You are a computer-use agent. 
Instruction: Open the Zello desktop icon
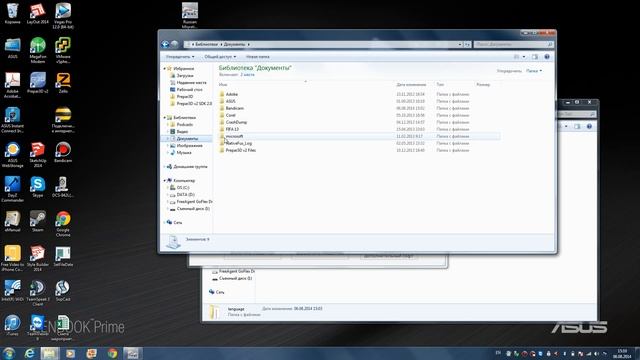pyautogui.click(x=63, y=83)
